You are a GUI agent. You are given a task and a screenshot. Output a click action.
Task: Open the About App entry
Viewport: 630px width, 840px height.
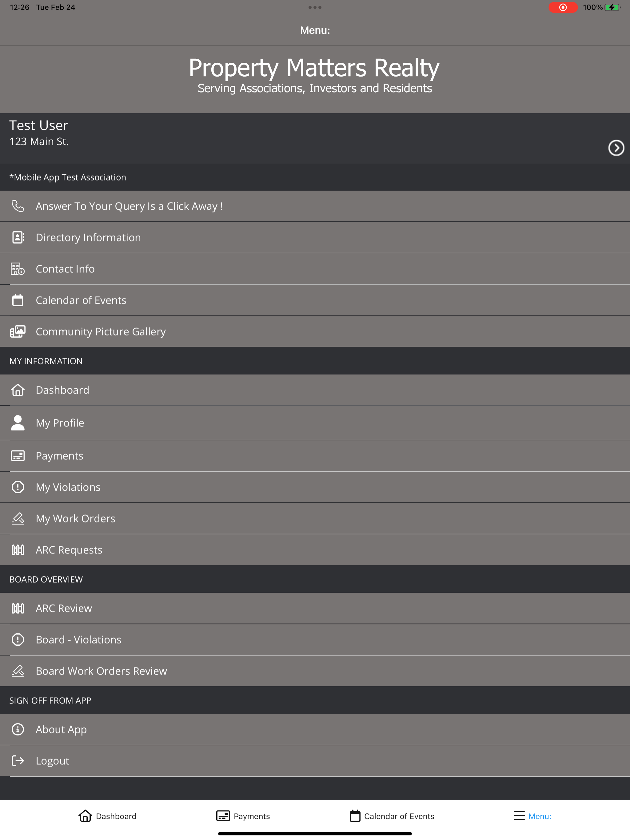(x=315, y=729)
